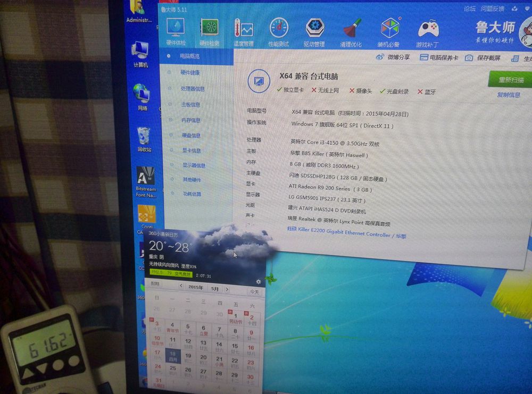
Task: Go to previous month in calendar
Action: point(181,286)
